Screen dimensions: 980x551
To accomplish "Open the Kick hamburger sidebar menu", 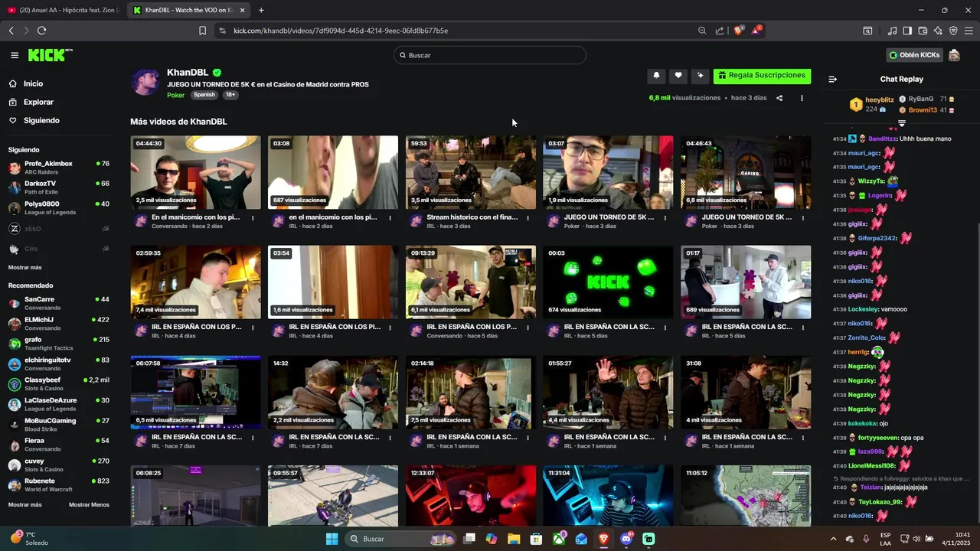I will pos(15,55).
